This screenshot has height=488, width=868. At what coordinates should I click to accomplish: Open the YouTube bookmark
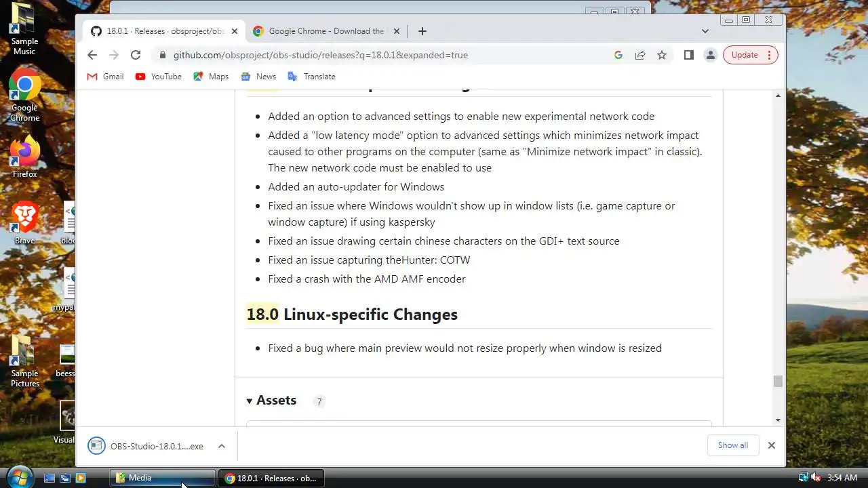(x=159, y=77)
